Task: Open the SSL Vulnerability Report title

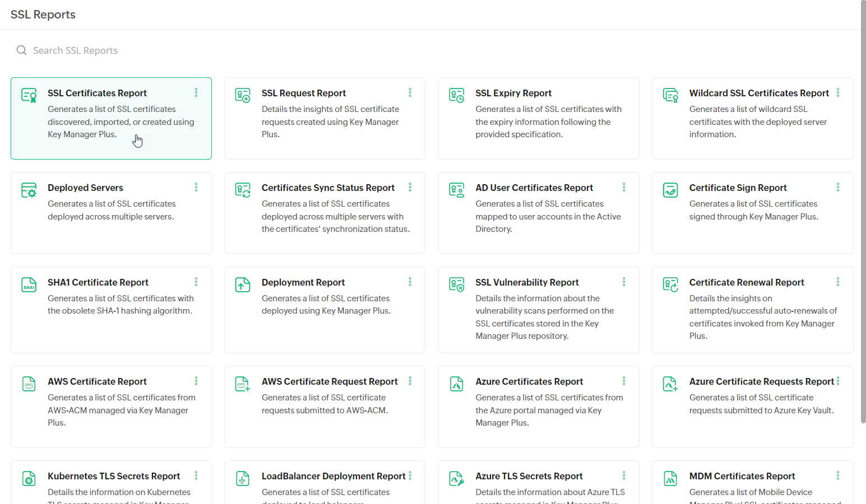Action: click(x=527, y=282)
